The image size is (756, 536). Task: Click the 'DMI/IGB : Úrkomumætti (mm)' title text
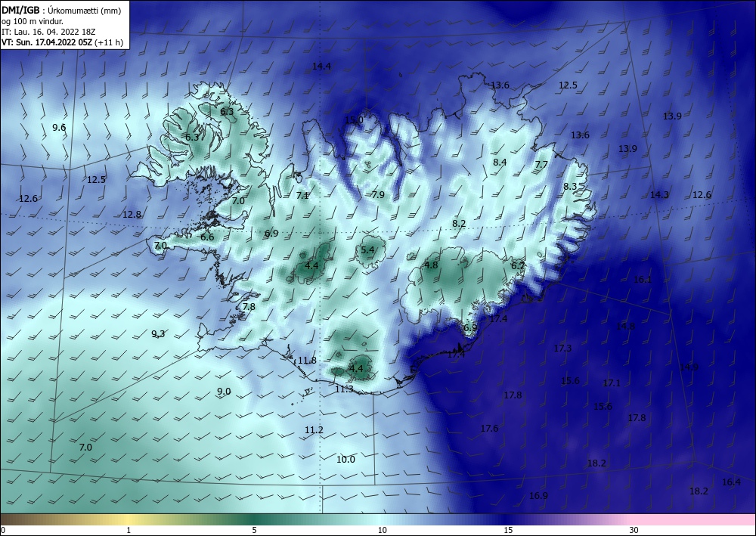(x=61, y=11)
